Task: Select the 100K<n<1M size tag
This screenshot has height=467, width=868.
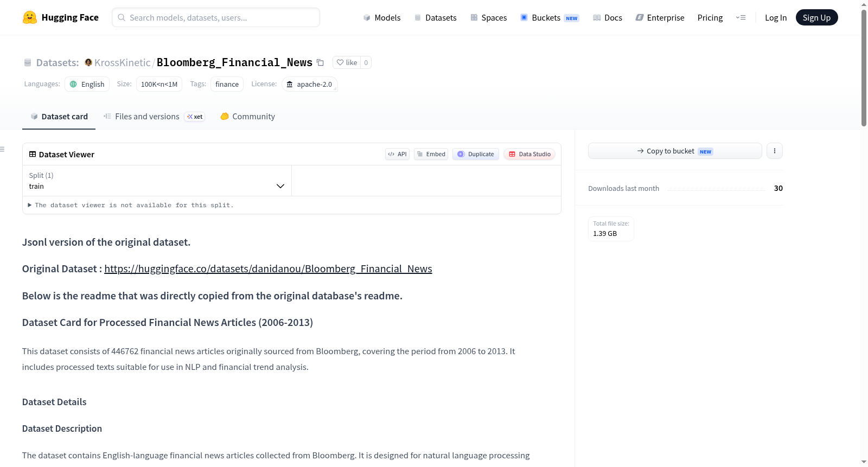Action: click(159, 84)
